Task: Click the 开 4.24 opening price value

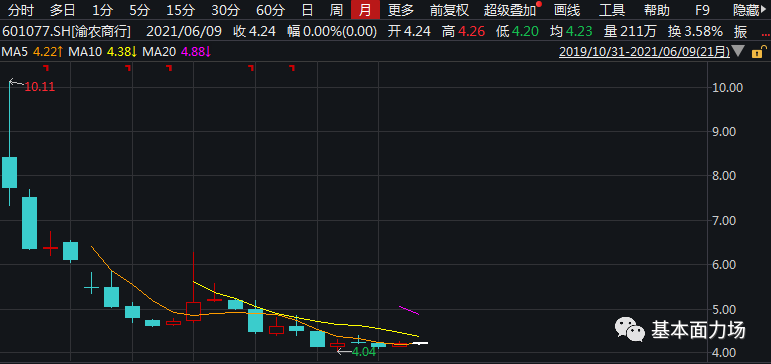Action: coord(409,32)
